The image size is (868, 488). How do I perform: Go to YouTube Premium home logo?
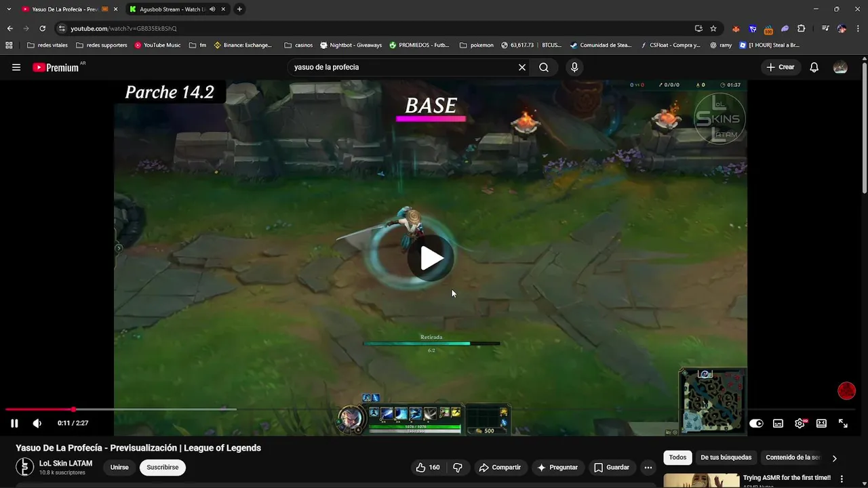tap(56, 67)
